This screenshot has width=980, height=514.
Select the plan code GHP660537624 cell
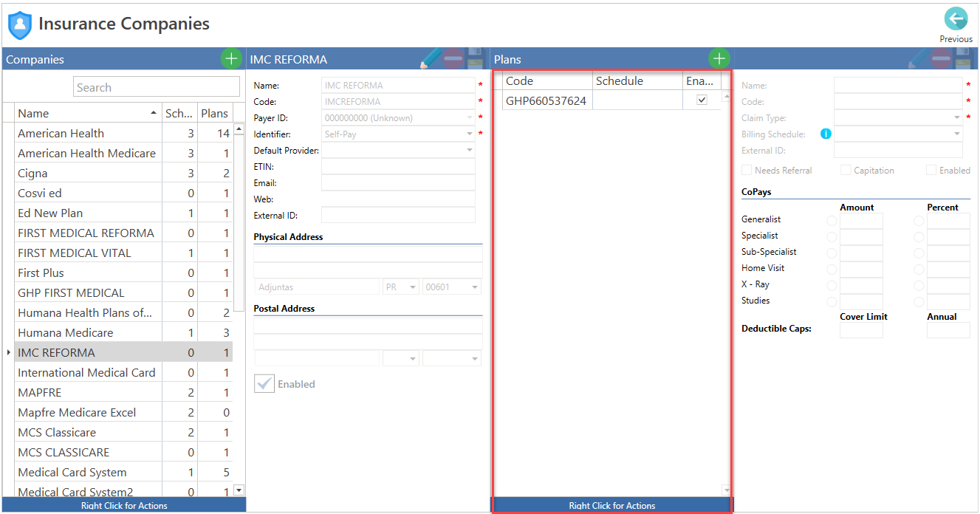click(546, 100)
